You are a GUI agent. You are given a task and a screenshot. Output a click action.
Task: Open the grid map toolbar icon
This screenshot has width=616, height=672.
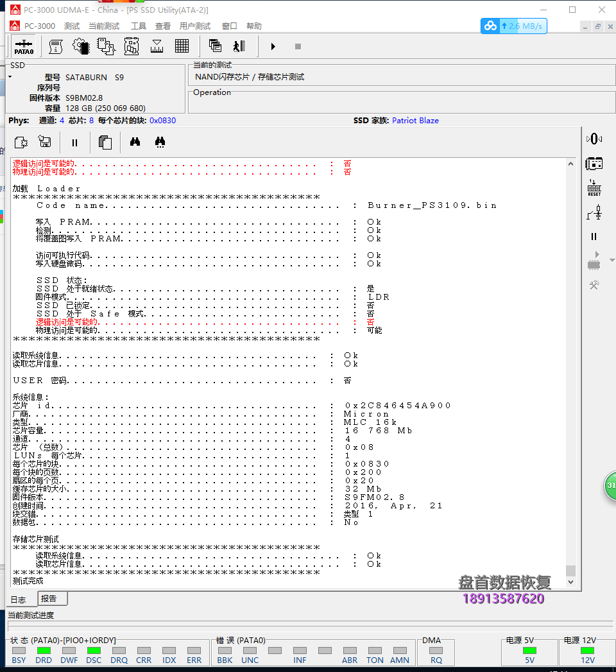(182, 46)
